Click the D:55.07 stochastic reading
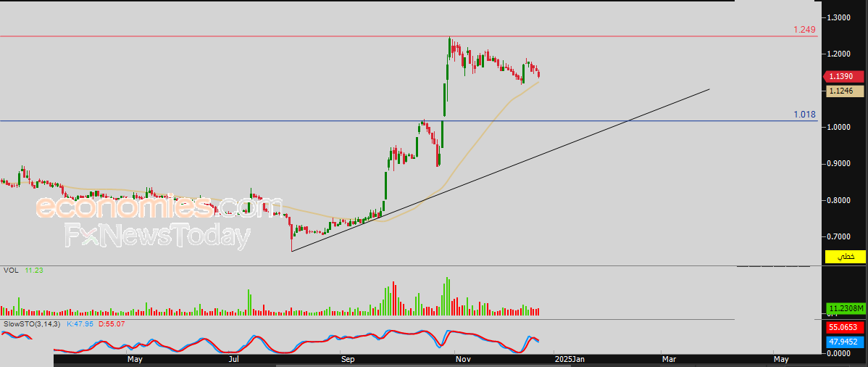This screenshot has width=868, height=367. (x=112, y=323)
